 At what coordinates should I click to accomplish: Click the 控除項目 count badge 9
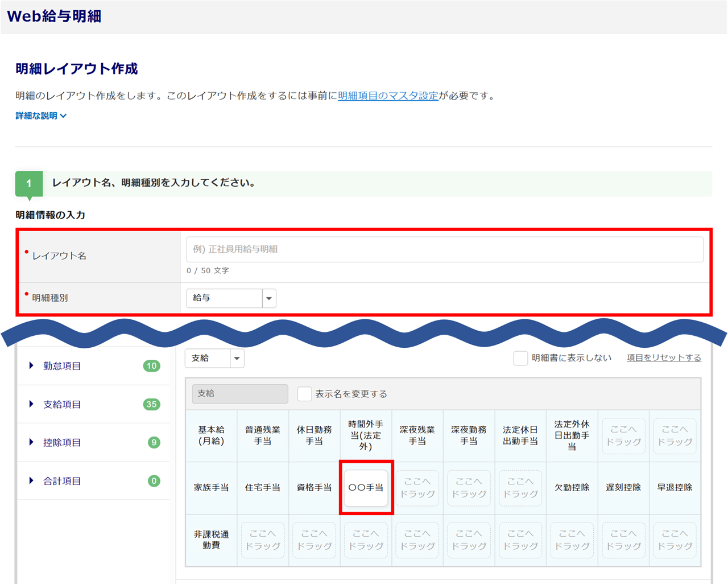[154, 443]
